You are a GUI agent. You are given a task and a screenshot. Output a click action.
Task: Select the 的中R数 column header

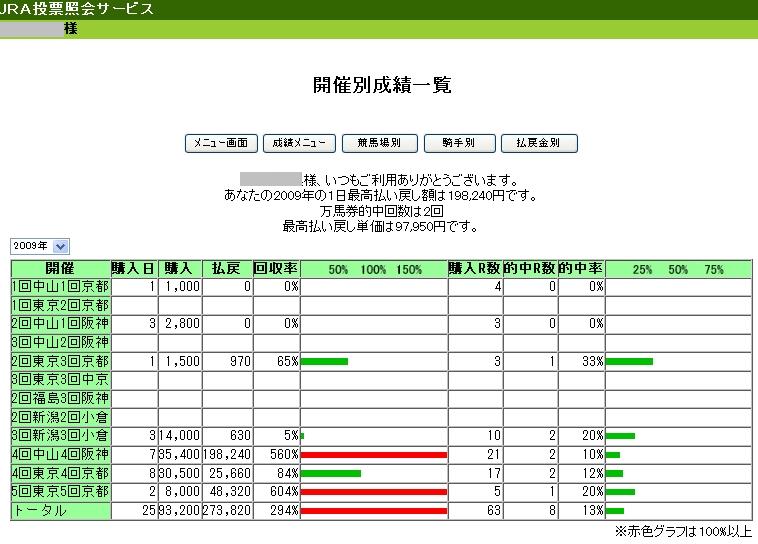coord(530,268)
